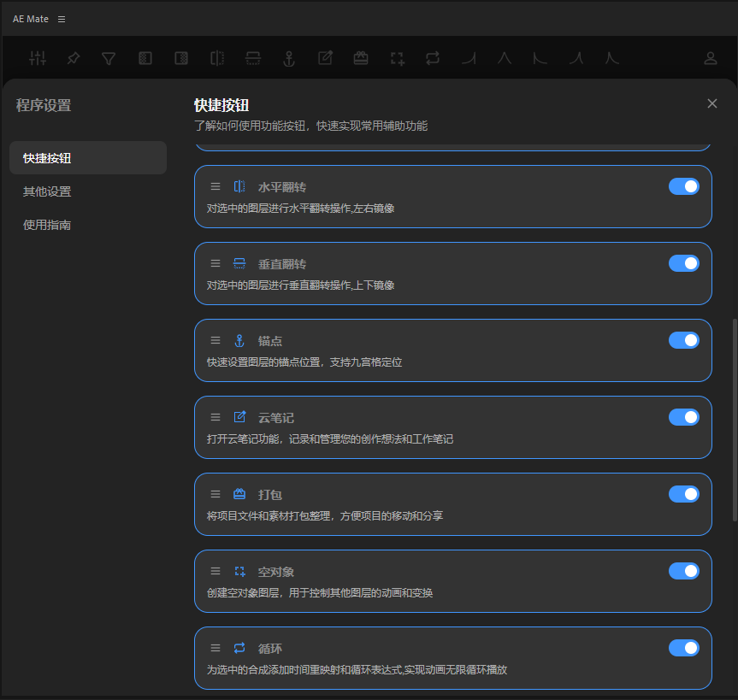Image resolution: width=738 pixels, height=700 pixels.
Task: Click the anchor icon in top toolbar
Action: pyautogui.click(x=289, y=58)
